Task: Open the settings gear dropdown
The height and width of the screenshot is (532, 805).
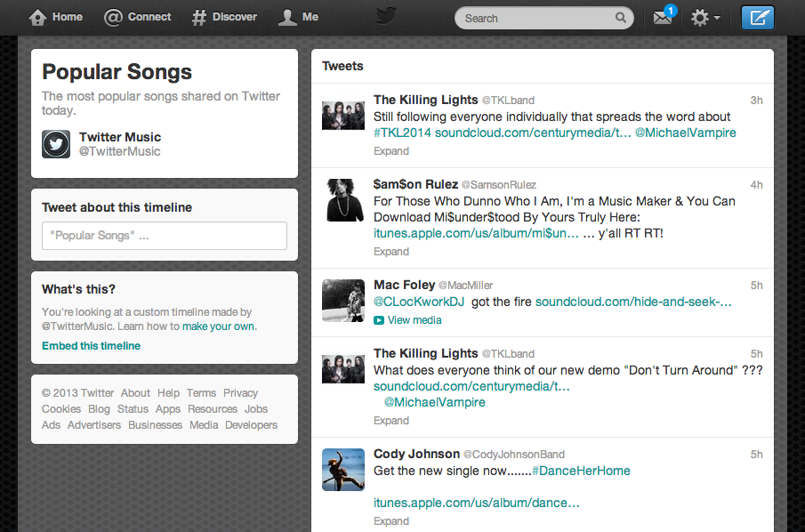Action: (x=704, y=18)
